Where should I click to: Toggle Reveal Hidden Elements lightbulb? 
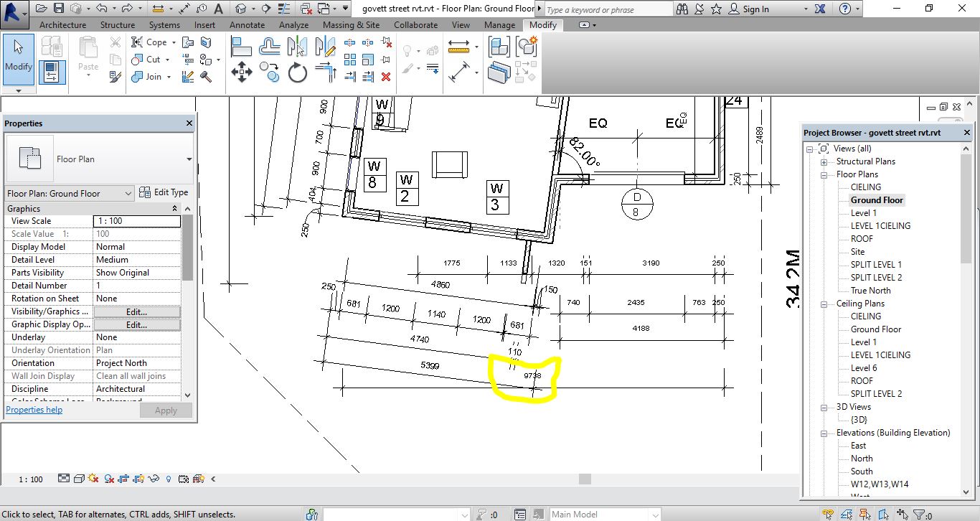click(x=168, y=479)
